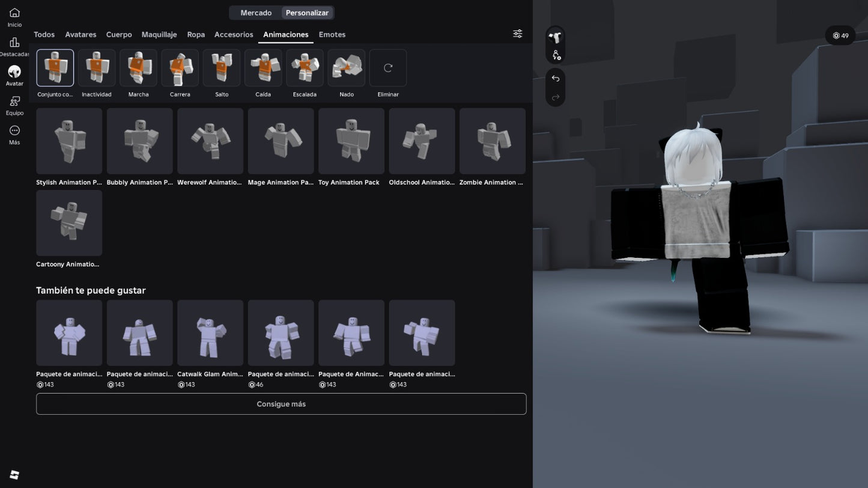
Task: Switch to Mercado mode
Action: click(256, 13)
